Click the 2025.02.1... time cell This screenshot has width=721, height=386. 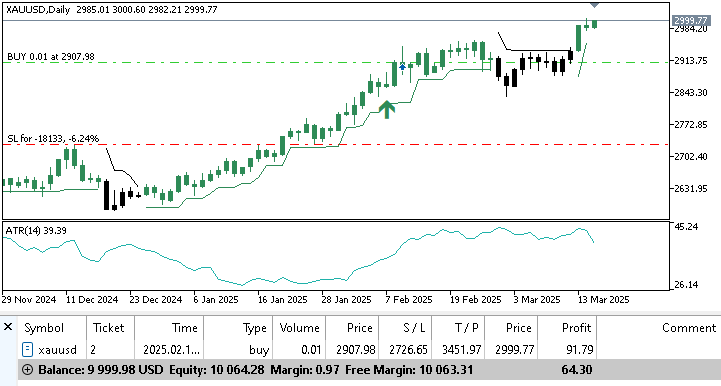172,350
